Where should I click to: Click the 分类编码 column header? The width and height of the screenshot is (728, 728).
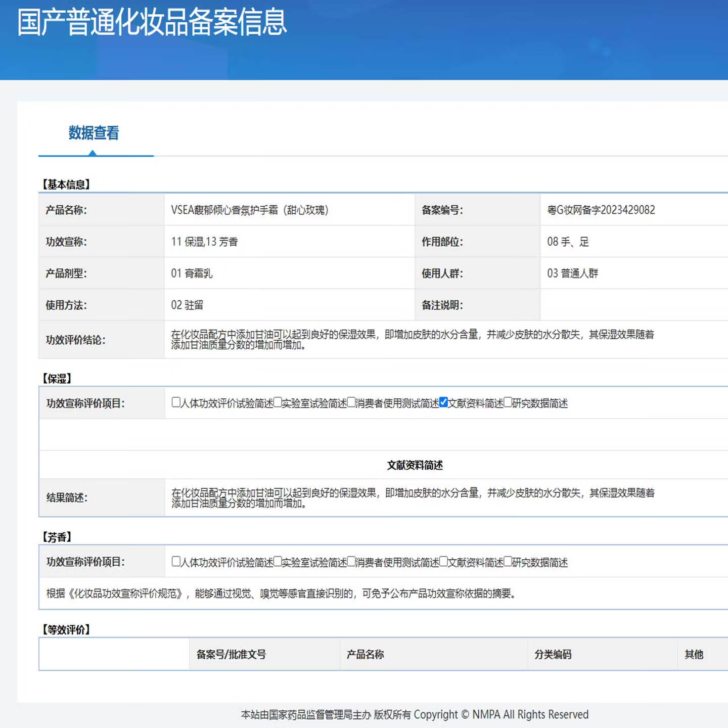tap(553, 655)
